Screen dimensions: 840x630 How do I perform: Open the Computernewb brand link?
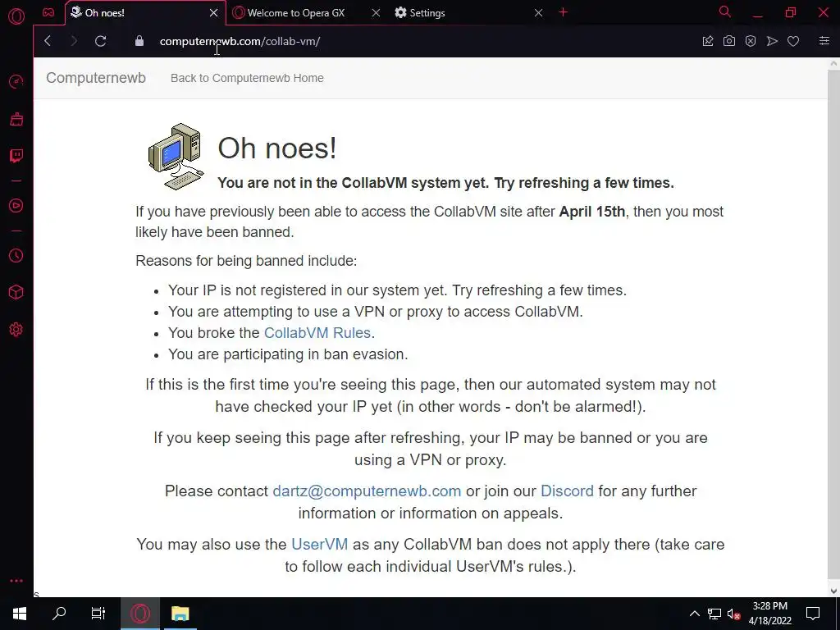[x=96, y=78]
